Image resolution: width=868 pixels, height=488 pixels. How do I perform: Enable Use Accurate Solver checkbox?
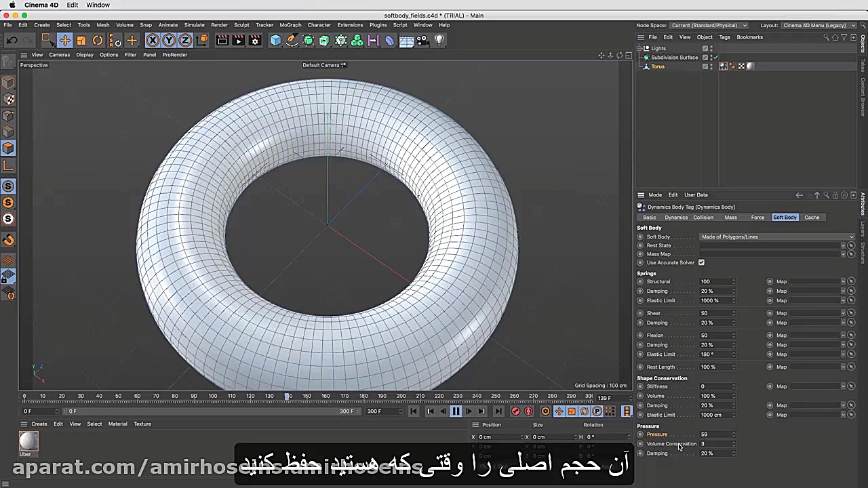(x=701, y=262)
